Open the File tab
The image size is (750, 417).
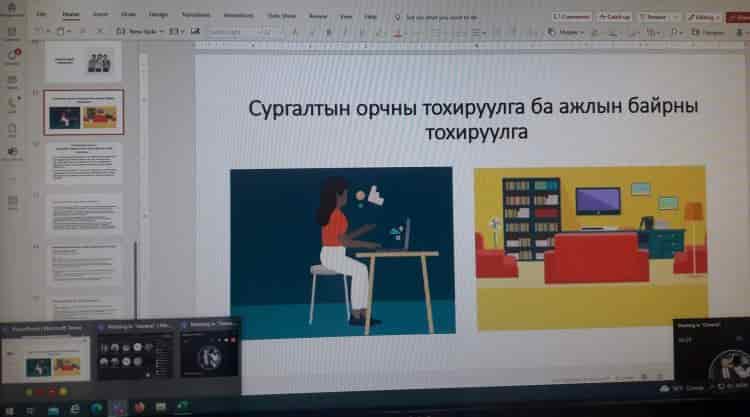click(x=42, y=15)
